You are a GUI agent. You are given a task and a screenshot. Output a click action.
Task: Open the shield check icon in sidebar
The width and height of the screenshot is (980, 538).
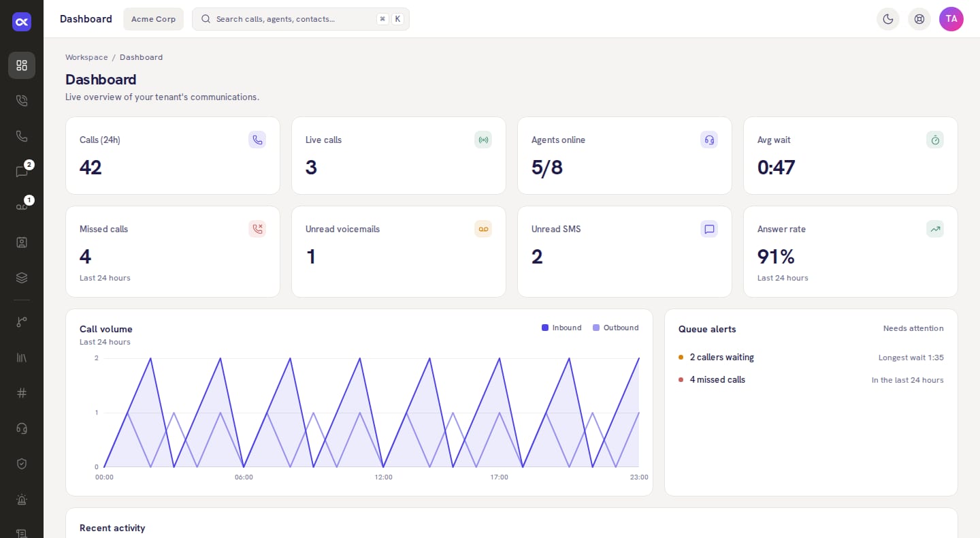[x=22, y=464]
